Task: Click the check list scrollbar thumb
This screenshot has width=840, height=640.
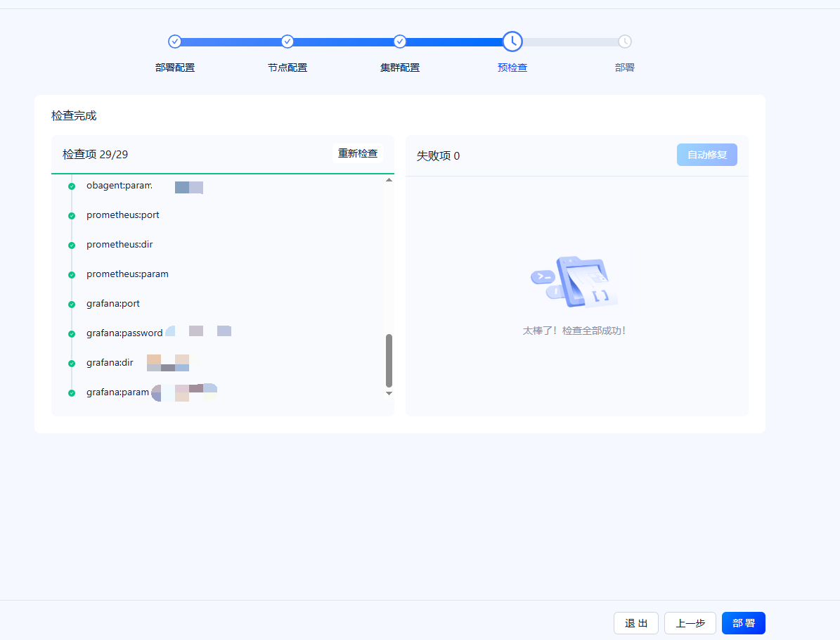Action: coord(389,360)
